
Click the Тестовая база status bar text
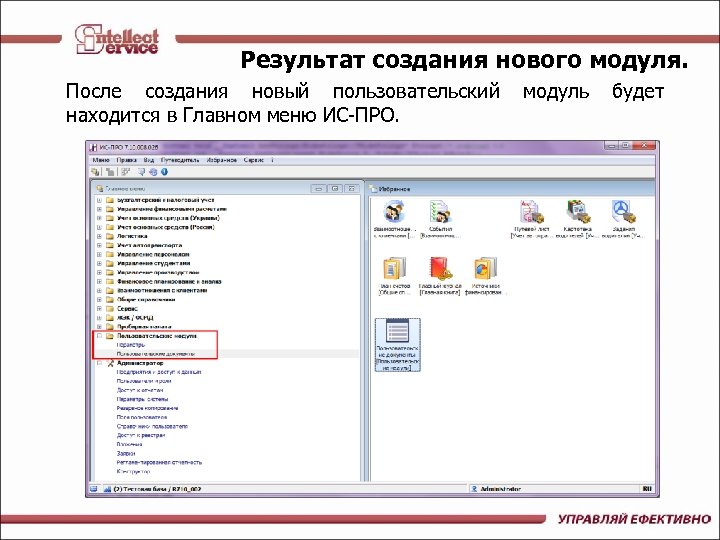pos(157,489)
